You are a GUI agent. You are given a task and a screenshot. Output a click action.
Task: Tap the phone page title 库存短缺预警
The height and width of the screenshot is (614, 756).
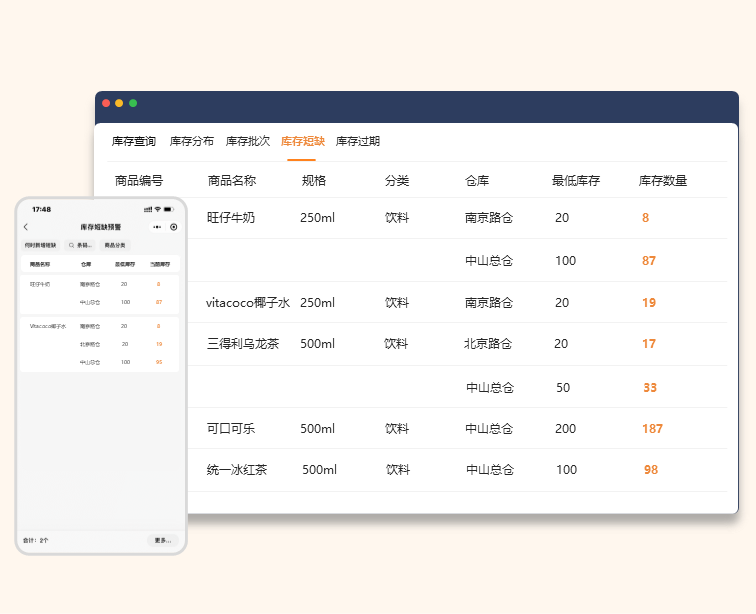pos(101,227)
